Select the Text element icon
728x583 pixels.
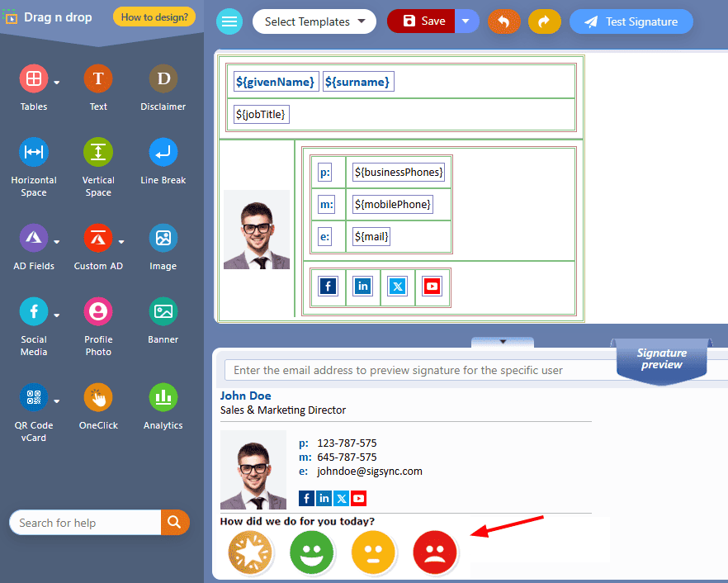point(98,78)
